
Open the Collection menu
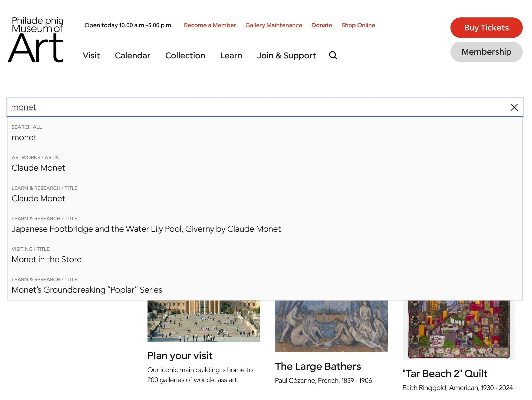tap(185, 56)
